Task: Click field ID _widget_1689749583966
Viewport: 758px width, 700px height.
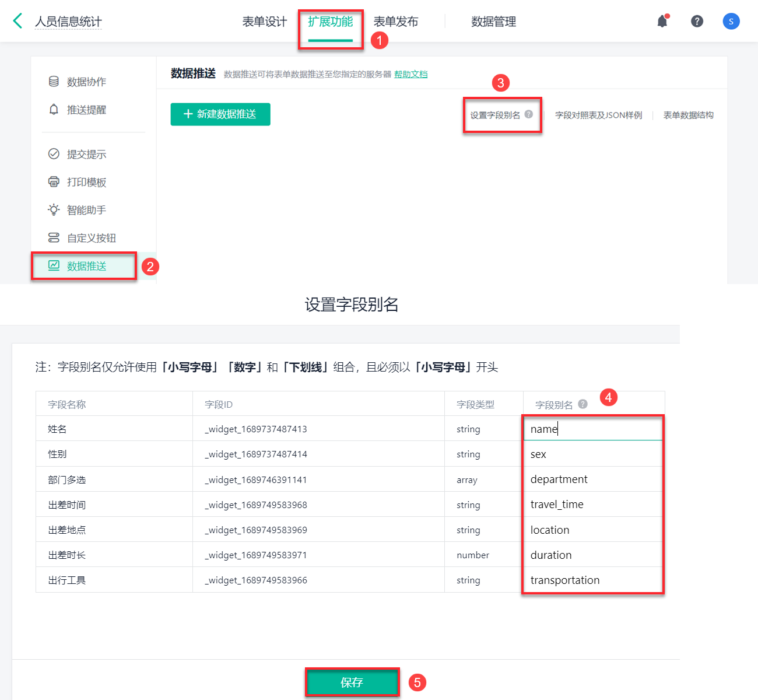Action: 256,580
